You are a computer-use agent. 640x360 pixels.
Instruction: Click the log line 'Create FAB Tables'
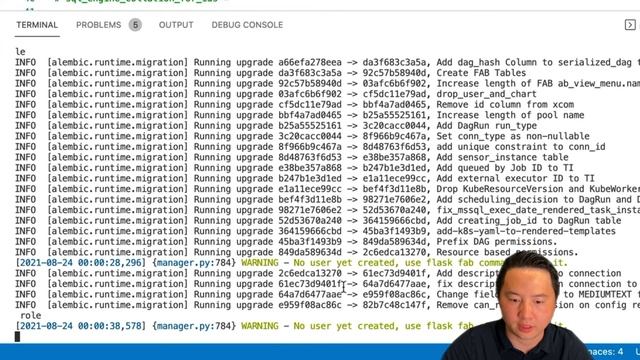pos(481,73)
